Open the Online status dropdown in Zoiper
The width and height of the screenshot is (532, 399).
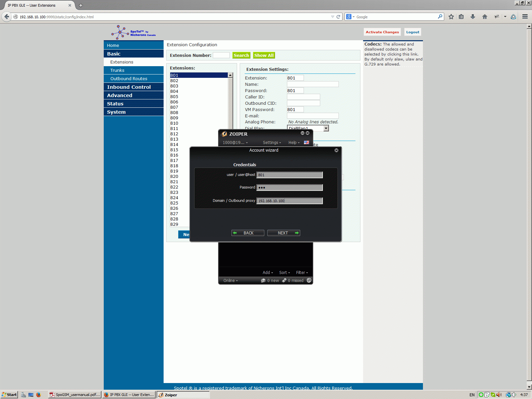(x=231, y=281)
